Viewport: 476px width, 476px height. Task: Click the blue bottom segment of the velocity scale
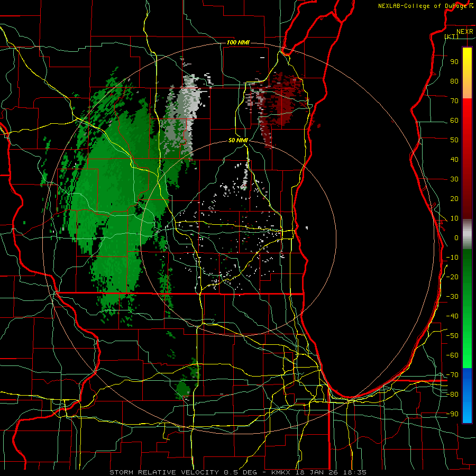pyautogui.click(x=467, y=395)
